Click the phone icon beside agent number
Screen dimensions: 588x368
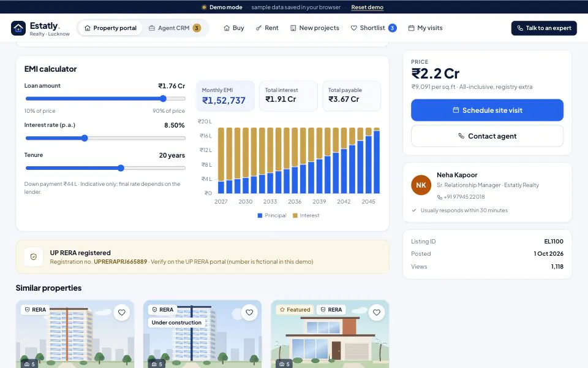440,197
